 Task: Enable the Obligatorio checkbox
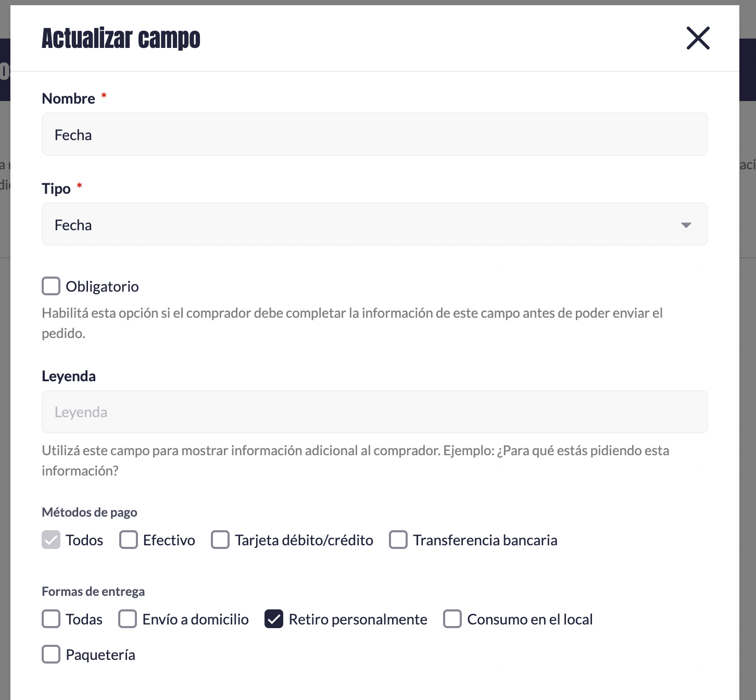pos(51,286)
